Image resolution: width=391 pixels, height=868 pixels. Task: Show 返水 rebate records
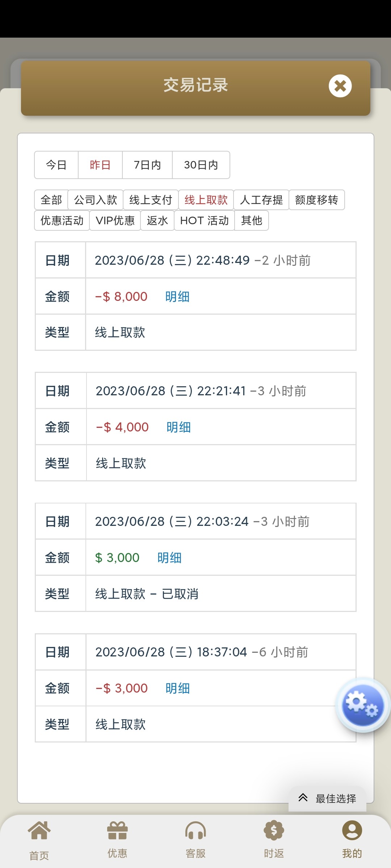coord(157,220)
